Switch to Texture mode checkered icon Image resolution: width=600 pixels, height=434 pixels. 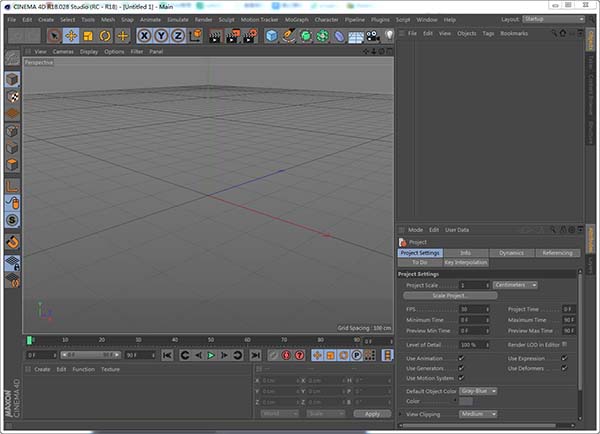tap(12, 96)
